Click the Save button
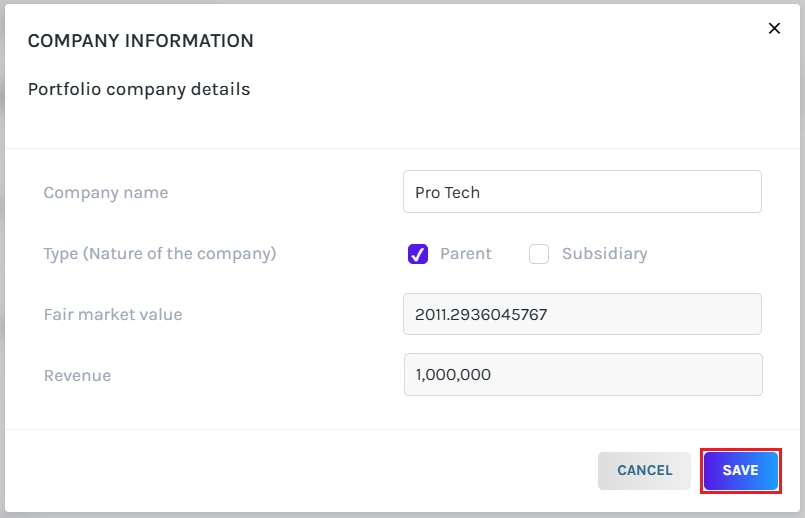This screenshot has width=805, height=518. [x=740, y=470]
